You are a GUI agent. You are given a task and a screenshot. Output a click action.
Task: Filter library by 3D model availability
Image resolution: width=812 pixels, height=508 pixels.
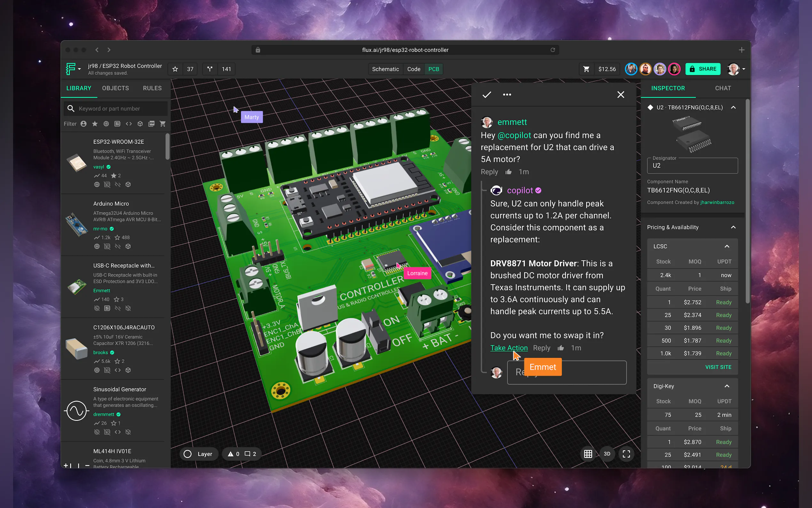tap(140, 123)
